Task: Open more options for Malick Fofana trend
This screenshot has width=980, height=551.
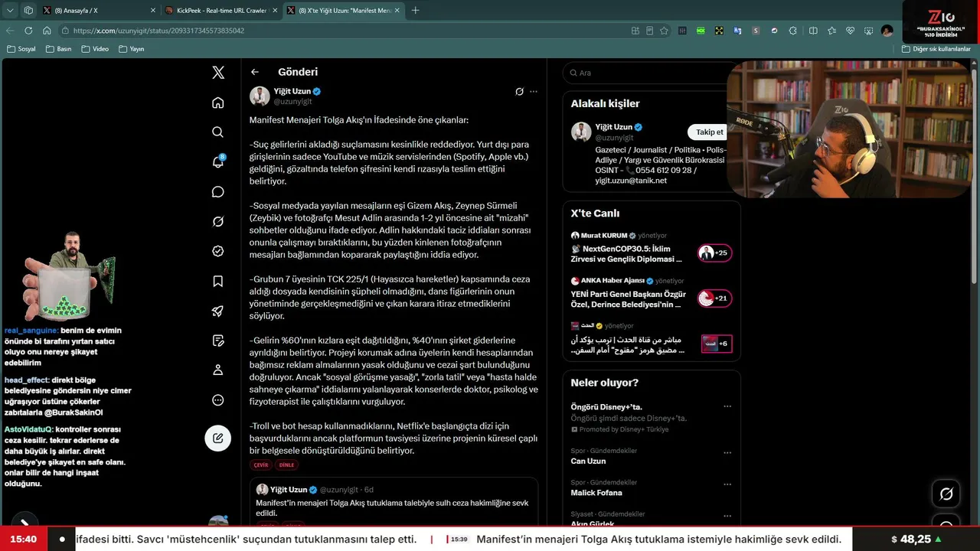Action: tap(727, 484)
